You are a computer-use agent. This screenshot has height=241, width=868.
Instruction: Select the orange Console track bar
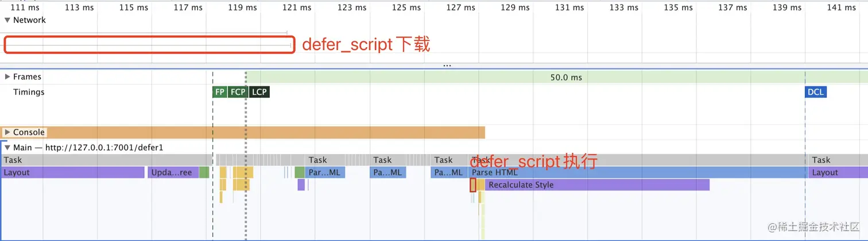(x=243, y=132)
